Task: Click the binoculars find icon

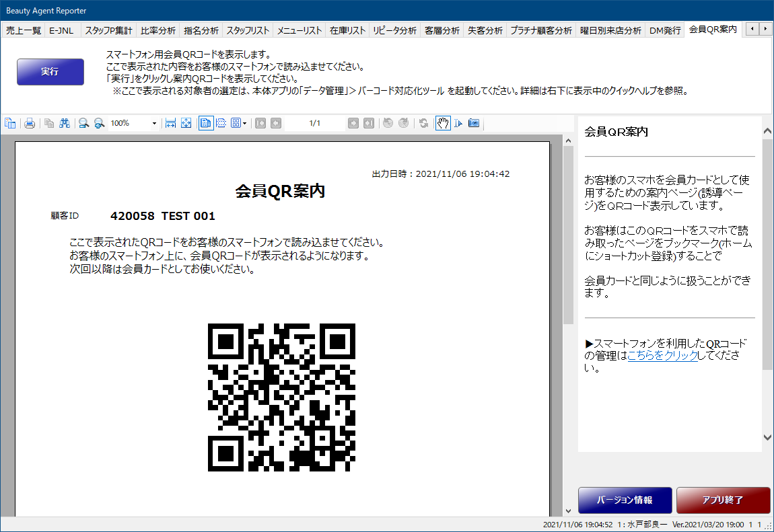Action: click(65, 123)
